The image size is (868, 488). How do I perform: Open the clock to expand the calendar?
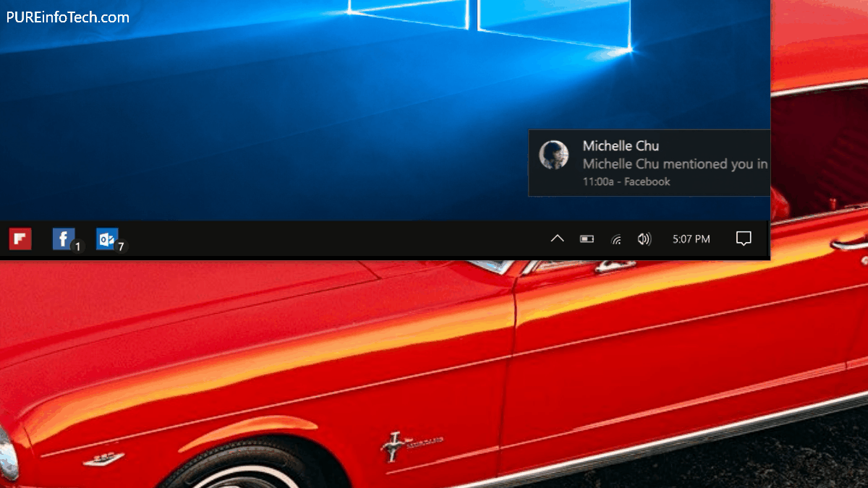coord(691,238)
